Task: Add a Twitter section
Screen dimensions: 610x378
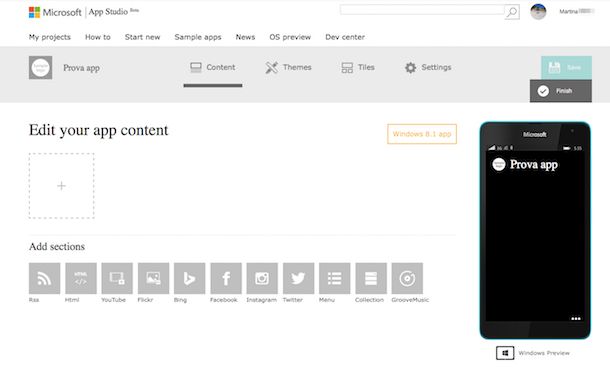Action: 298,278
